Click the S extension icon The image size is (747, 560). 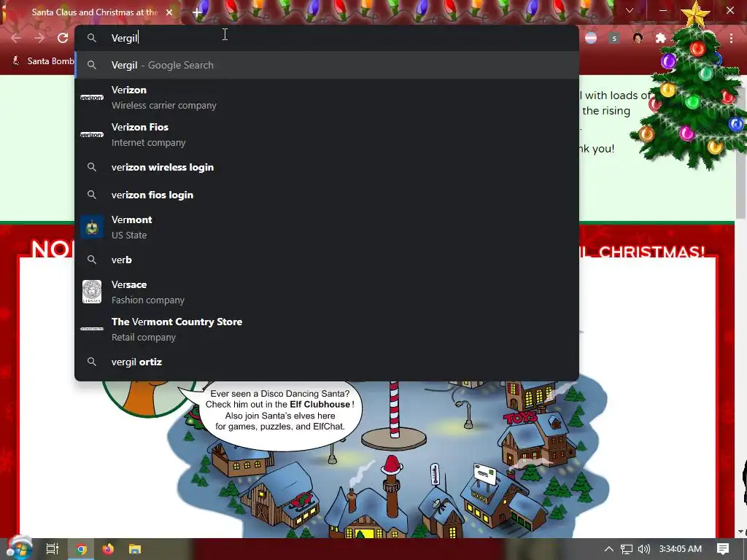(x=614, y=38)
